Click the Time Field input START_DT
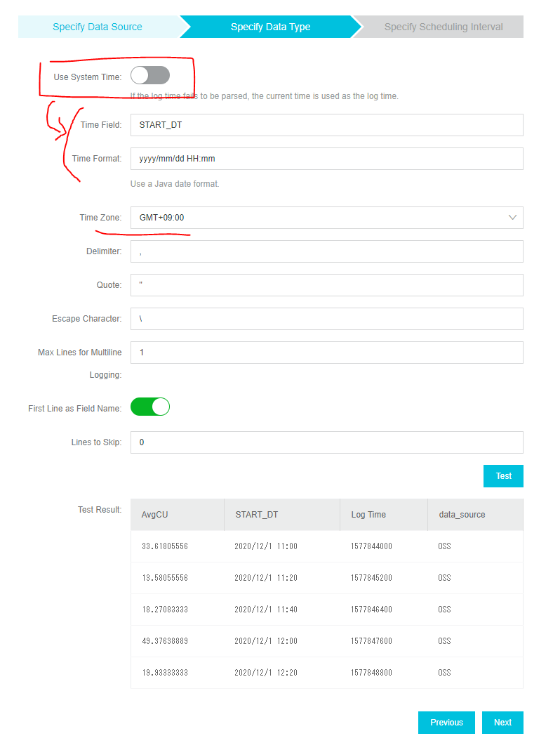The height and width of the screenshot is (750, 560). (327, 125)
